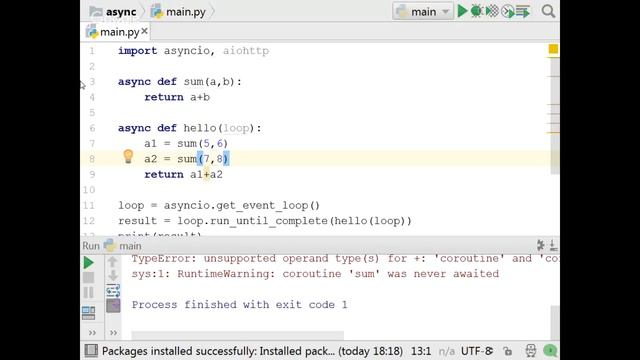Click the down stack trace arrow
The image size is (640, 360).
tap(113, 276)
